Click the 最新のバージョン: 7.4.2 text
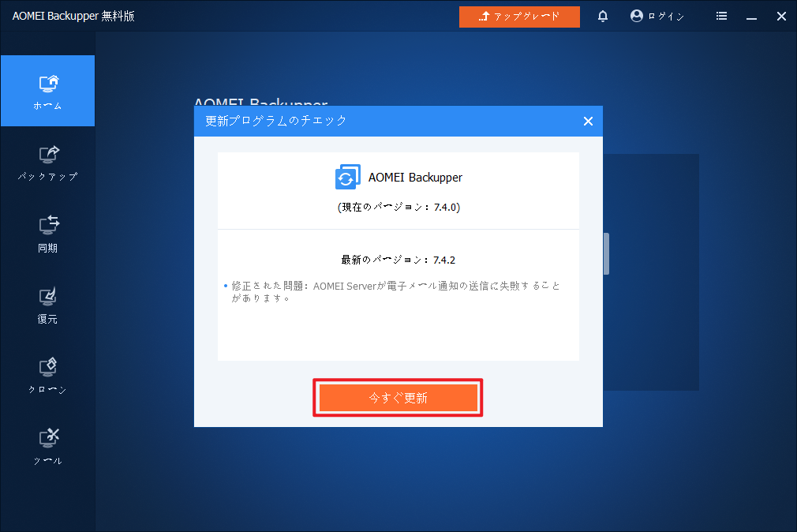This screenshot has width=797, height=532. coord(398,260)
